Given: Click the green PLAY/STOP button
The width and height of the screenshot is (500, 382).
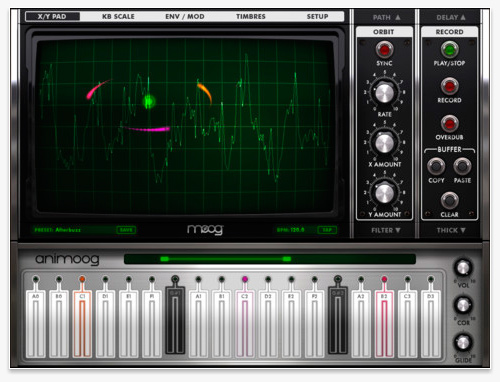Looking at the screenshot, I should coord(449,50).
